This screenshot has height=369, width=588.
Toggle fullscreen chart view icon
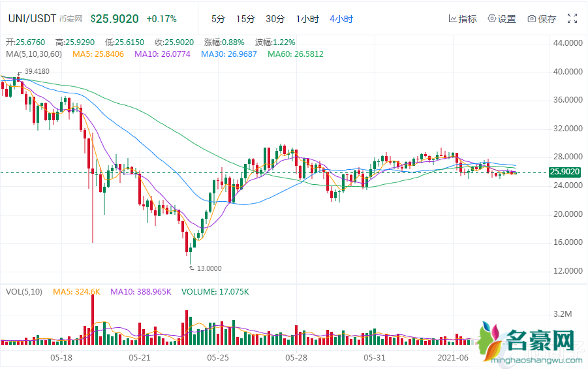tap(572, 18)
